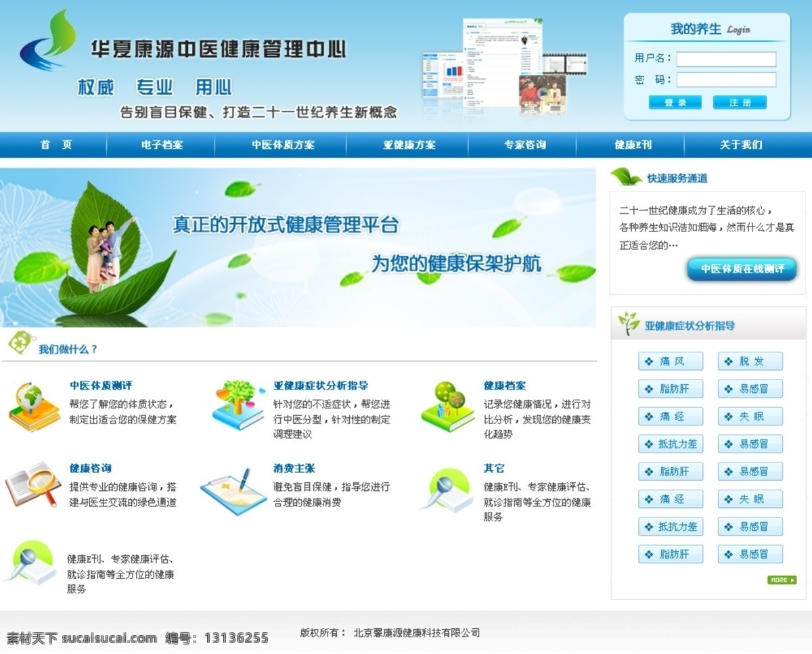Go to 关于我们 in the navigation bar
812x654 pixels.
(741, 145)
